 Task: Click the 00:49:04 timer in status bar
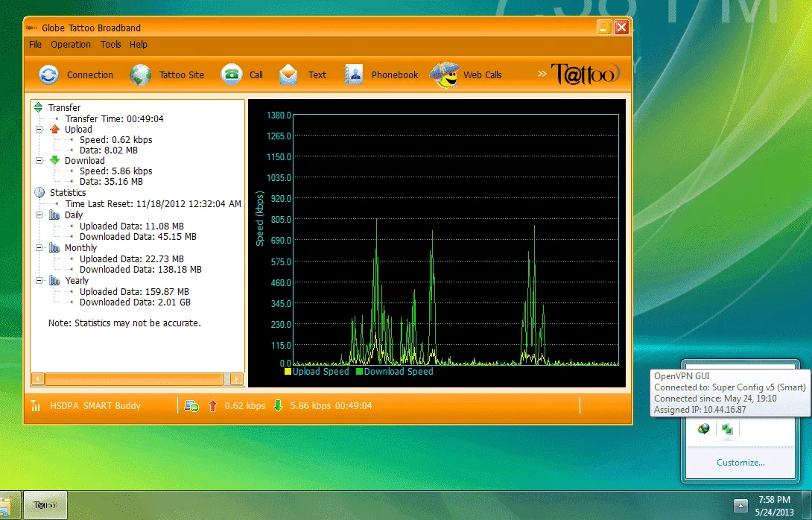pyautogui.click(x=353, y=405)
